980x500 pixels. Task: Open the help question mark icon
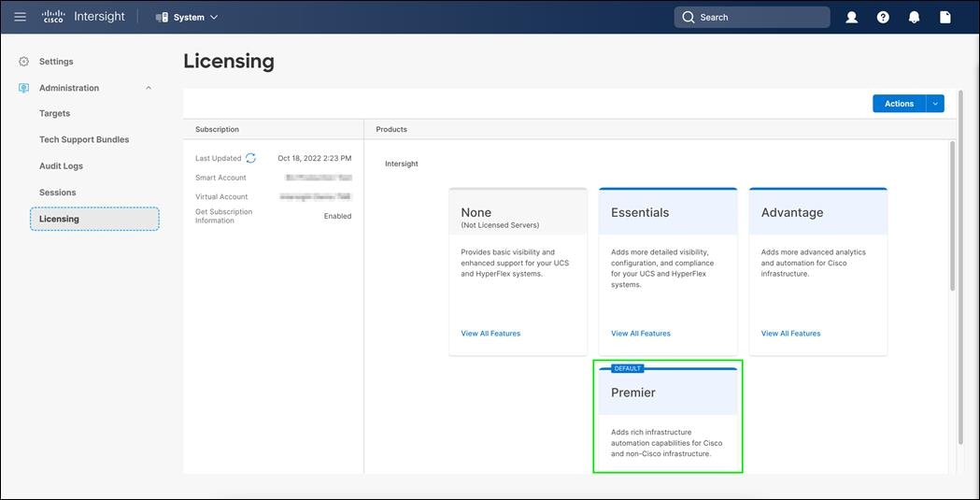coord(883,18)
